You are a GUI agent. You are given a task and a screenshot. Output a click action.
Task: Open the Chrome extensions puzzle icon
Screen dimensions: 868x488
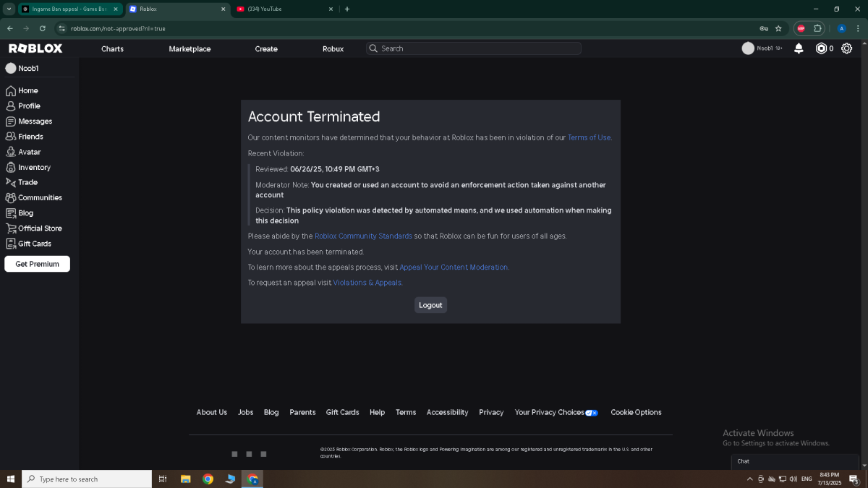(x=817, y=28)
